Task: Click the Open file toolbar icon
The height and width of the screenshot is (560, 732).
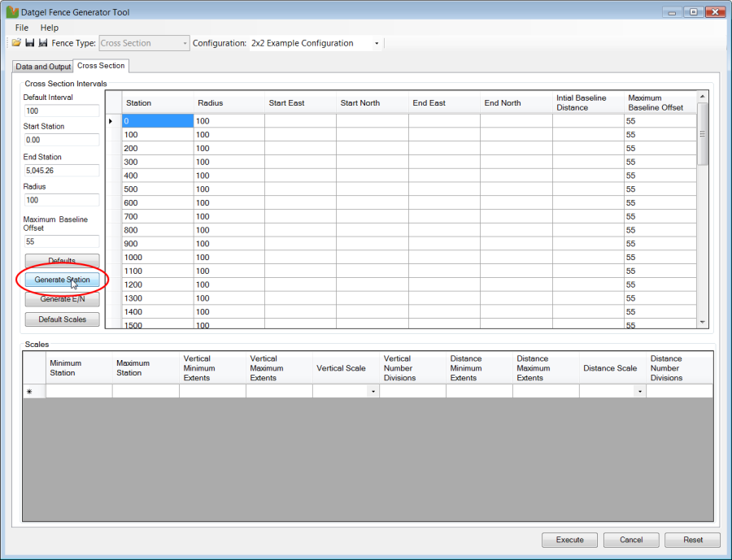Action: (x=16, y=43)
